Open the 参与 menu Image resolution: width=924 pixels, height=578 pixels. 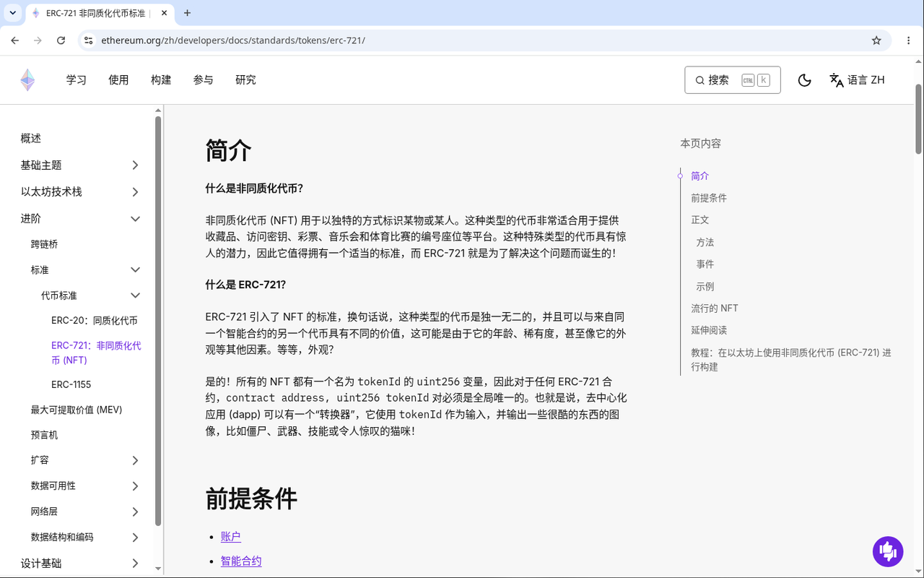pos(204,80)
